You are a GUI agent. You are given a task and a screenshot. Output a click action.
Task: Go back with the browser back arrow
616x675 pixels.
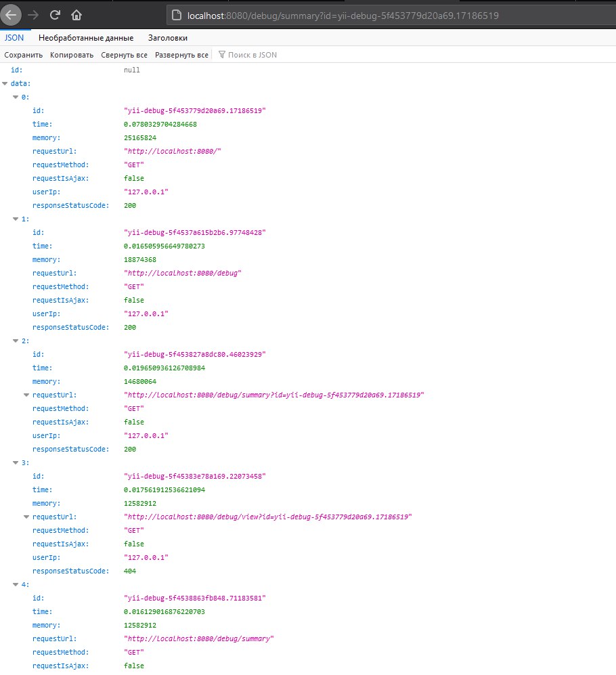(11, 16)
